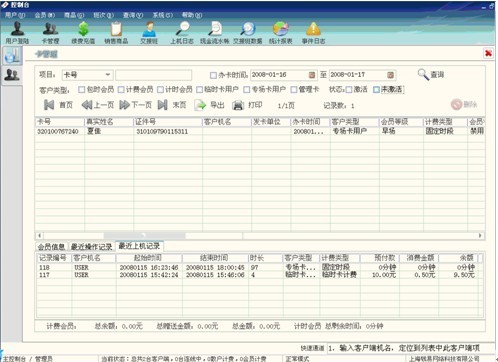Click the search text field beside 卡号
498x362 pixels.
point(153,75)
